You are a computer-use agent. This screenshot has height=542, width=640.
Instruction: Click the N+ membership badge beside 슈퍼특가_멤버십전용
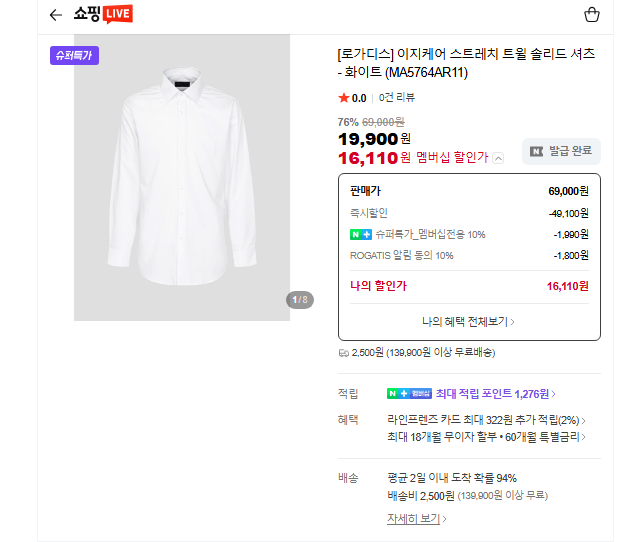(361, 234)
